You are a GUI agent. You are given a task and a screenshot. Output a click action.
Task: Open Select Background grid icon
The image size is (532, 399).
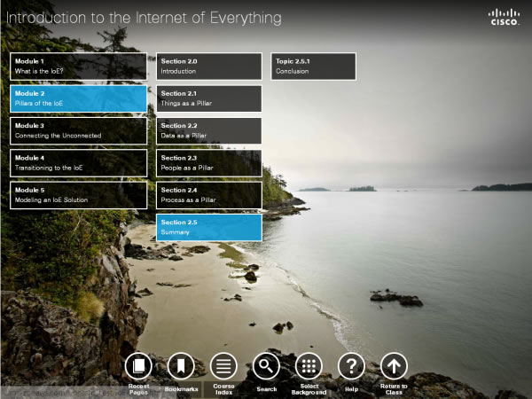point(309,365)
